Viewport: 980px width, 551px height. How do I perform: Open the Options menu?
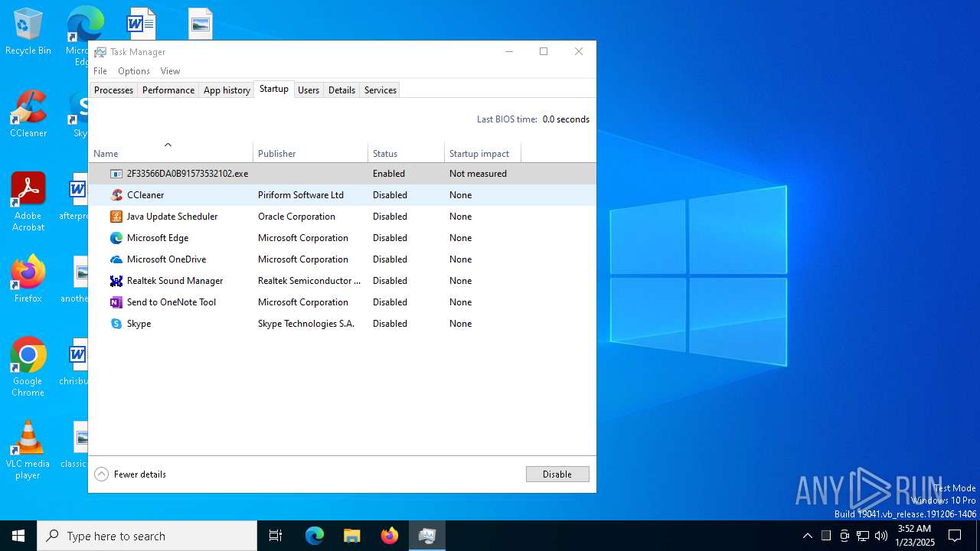click(x=134, y=71)
